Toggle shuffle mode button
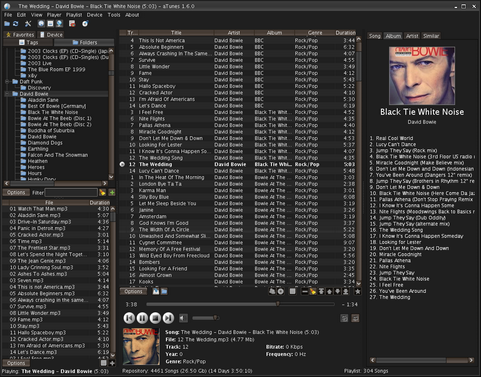 344,318
